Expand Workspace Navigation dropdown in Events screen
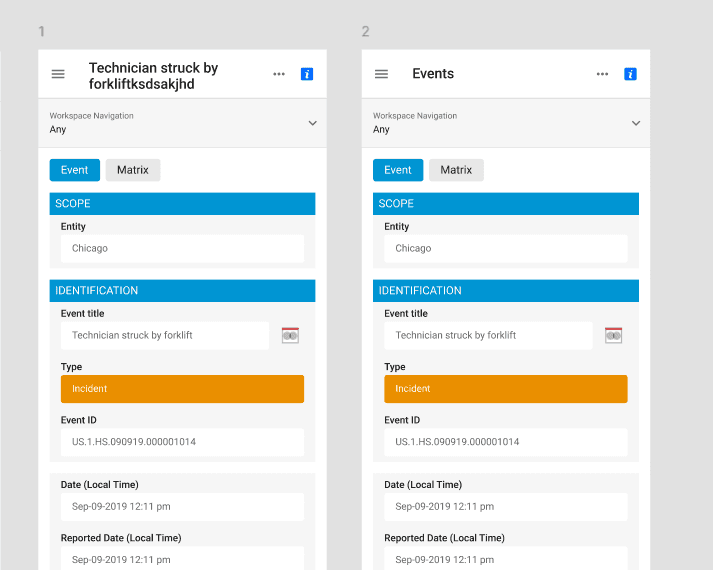Viewport: 713px width, 570px height. (506, 123)
